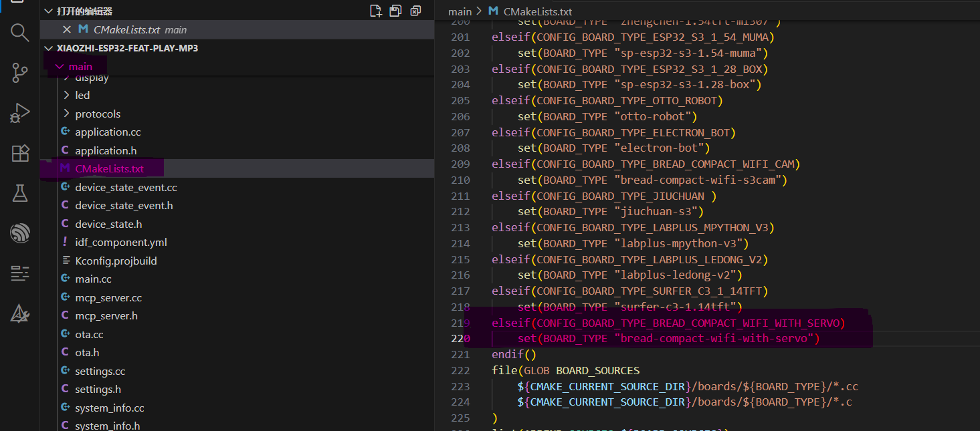The height and width of the screenshot is (431, 980).
Task: Open the Source Control view
Action: [20, 73]
